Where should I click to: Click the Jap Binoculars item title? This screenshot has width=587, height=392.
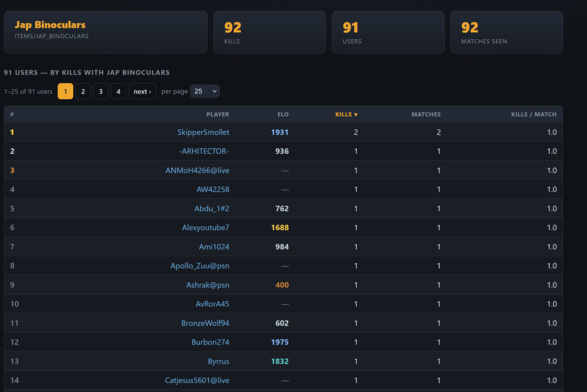point(50,25)
